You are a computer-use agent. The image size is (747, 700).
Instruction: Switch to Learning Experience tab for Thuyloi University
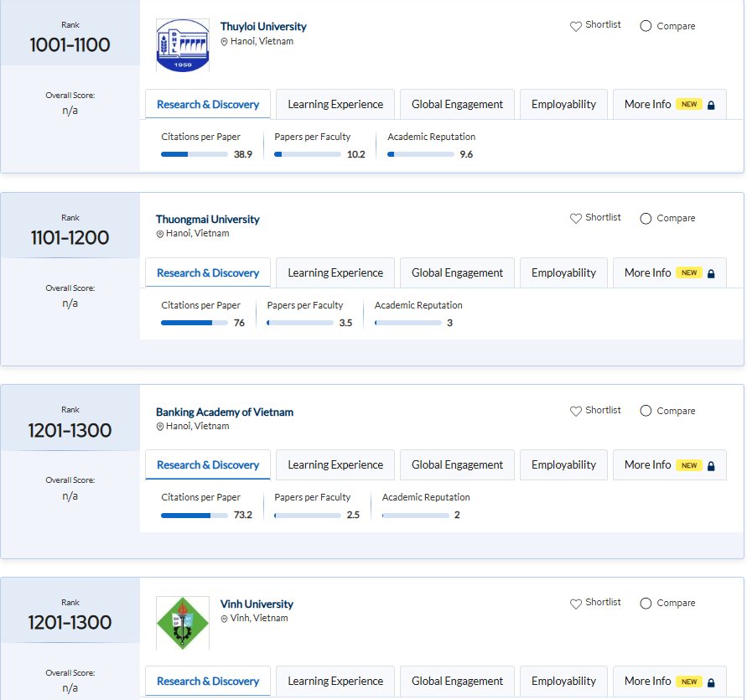(x=335, y=105)
